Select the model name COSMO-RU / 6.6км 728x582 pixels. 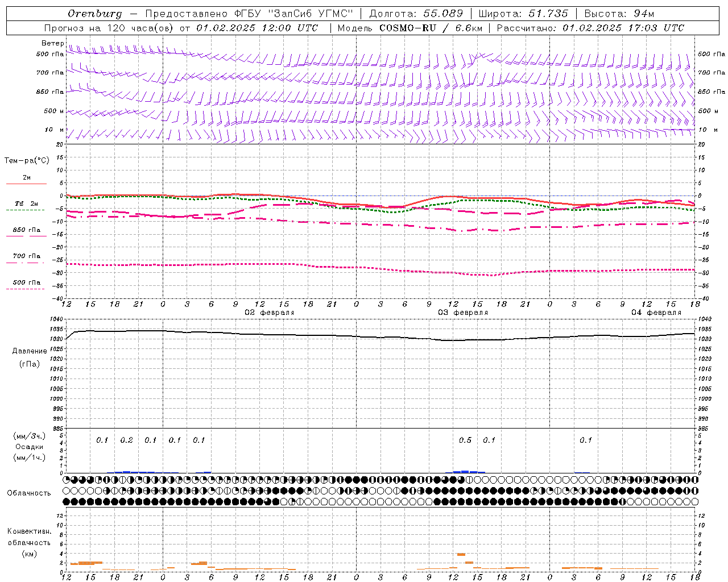click(431, 28)
